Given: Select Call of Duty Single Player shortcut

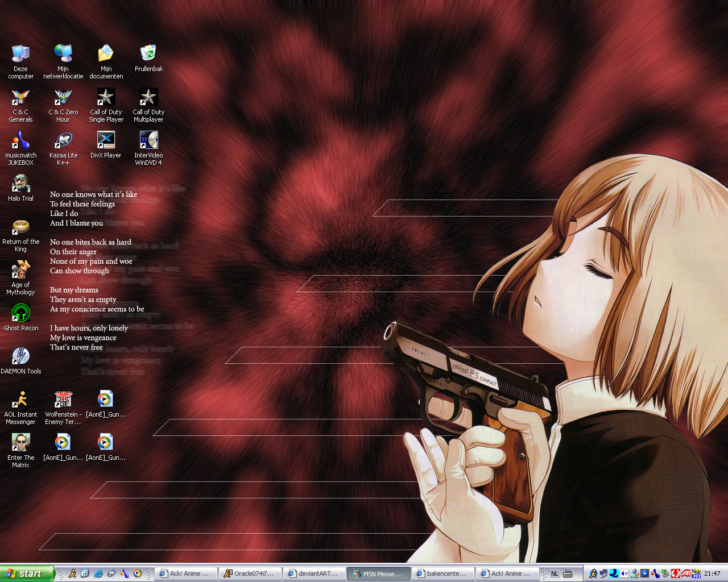Looking at the screenshot, I should click(x=106, y=105).
